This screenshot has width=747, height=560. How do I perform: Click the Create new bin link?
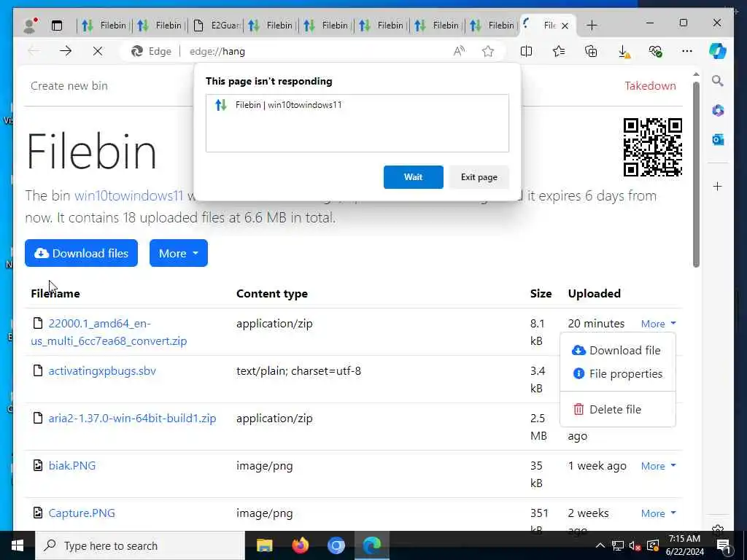[x=69, y=86]
